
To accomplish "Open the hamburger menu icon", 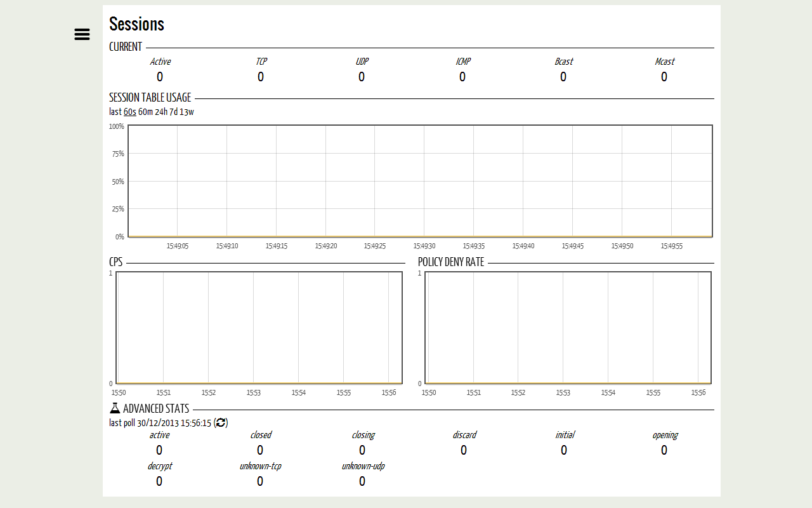I will [82, 34].
